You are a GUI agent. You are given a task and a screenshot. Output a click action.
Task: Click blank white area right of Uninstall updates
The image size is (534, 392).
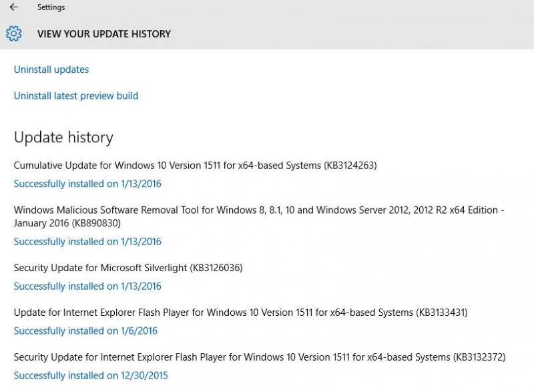[300, 69]
